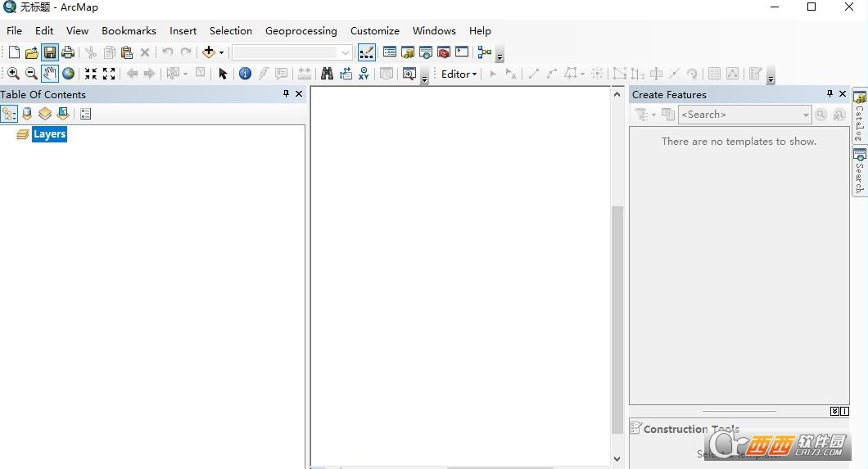Save the map with the floppy disk icon
The height and width of the screenshot is (469, 868).
(50, 52)
